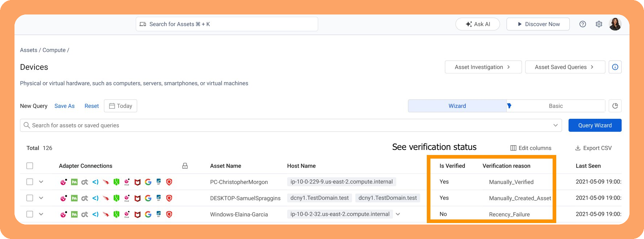Click the Last Seen column header
This screenshot has width=644, height=239.
(x=588, y=166)
